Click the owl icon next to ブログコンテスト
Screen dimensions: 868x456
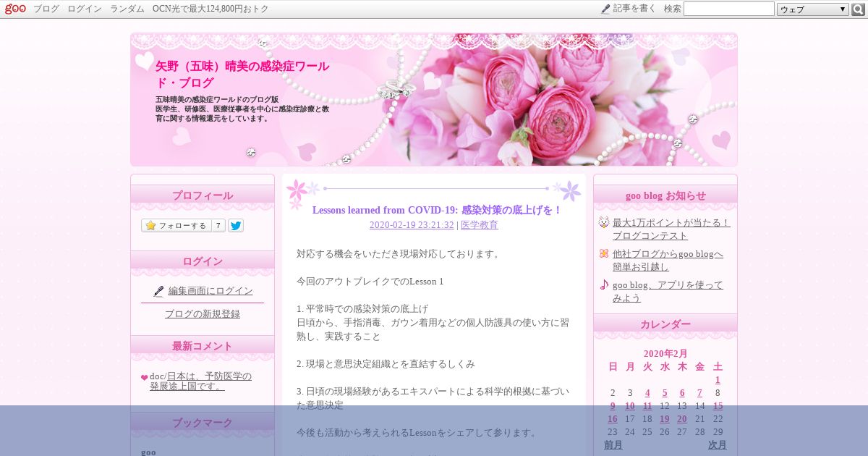[x=604, y=222]
